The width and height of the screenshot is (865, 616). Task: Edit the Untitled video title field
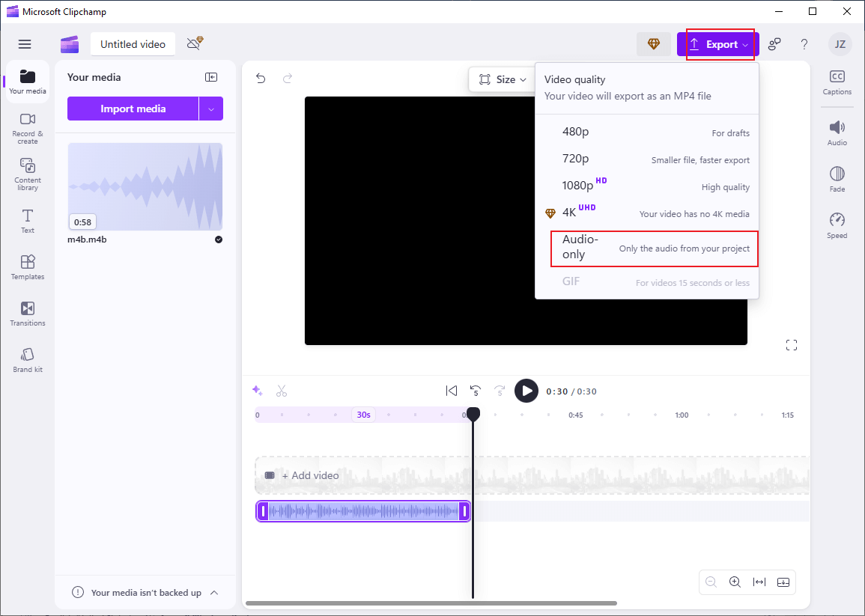coord(133,44)
